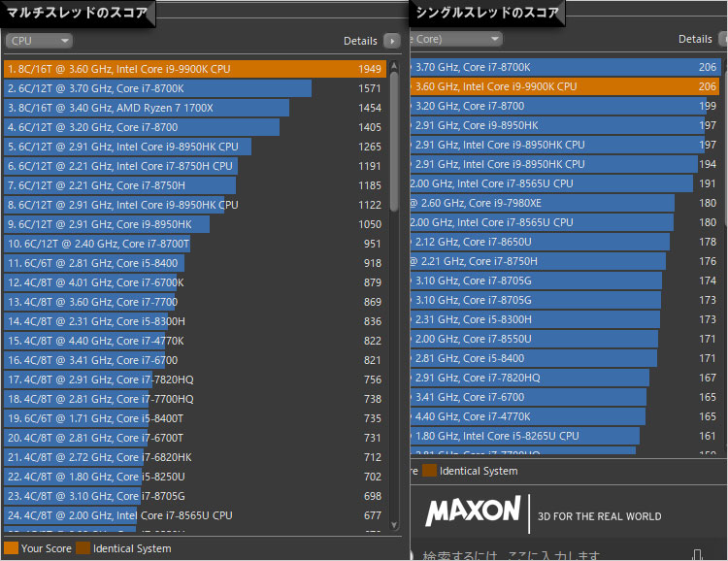This screenshot has height=561, width=728.
Task: Click Identical System swatch in right panel legend
Action: (x=429, y=471)
